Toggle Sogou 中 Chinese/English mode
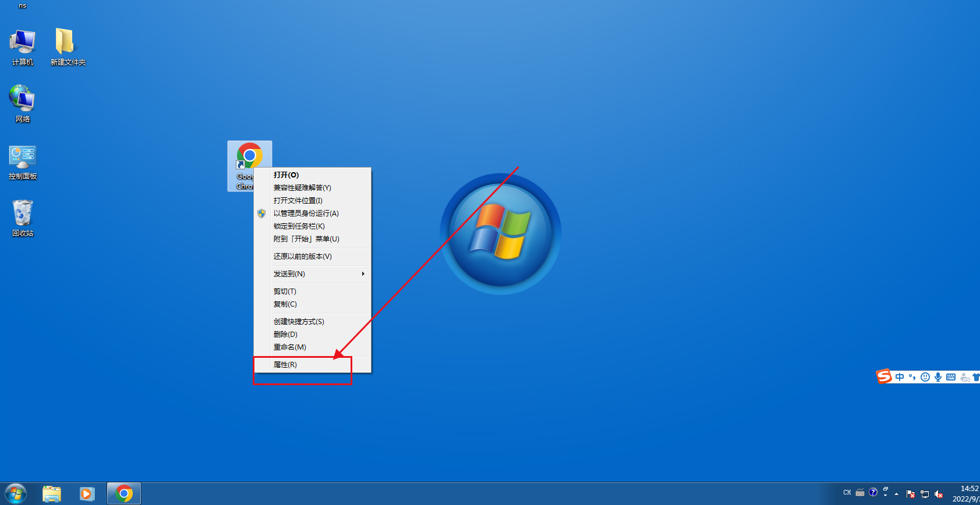The height and width of the screenshot is (505, 980). tap(900, 377)
